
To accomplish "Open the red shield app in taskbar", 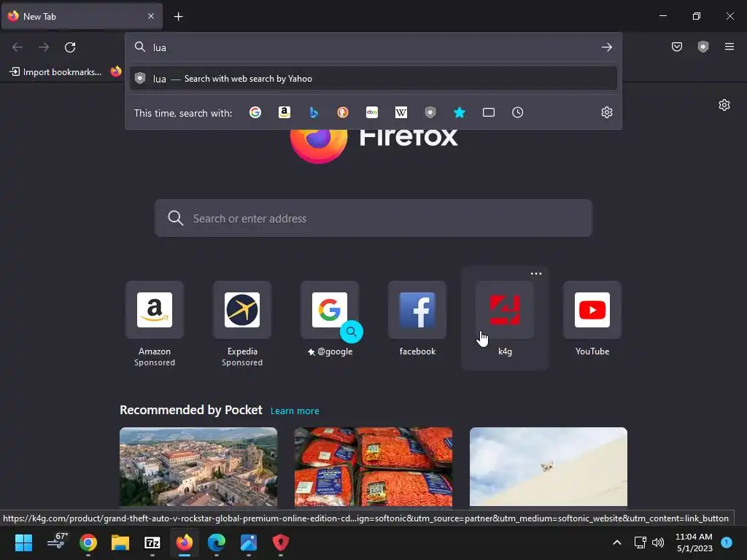I will (x=281, y=542).
